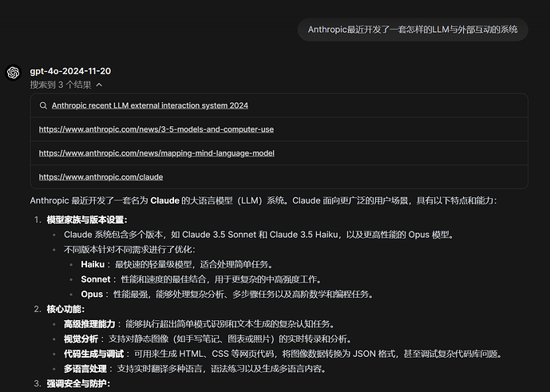Viewport: 550px width, 392px height.
Task: Collapse the search results with the chevron
Action: point(99,85)
